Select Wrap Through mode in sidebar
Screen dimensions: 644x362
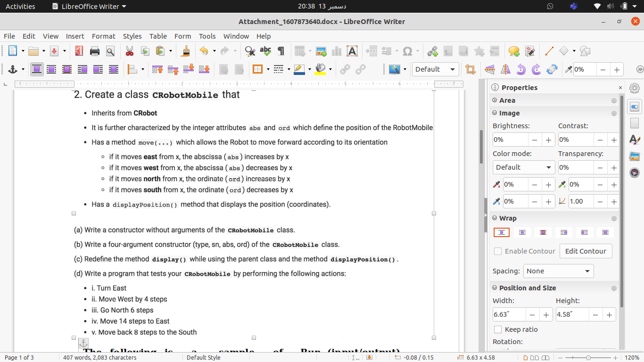click(x=543, y=232)
